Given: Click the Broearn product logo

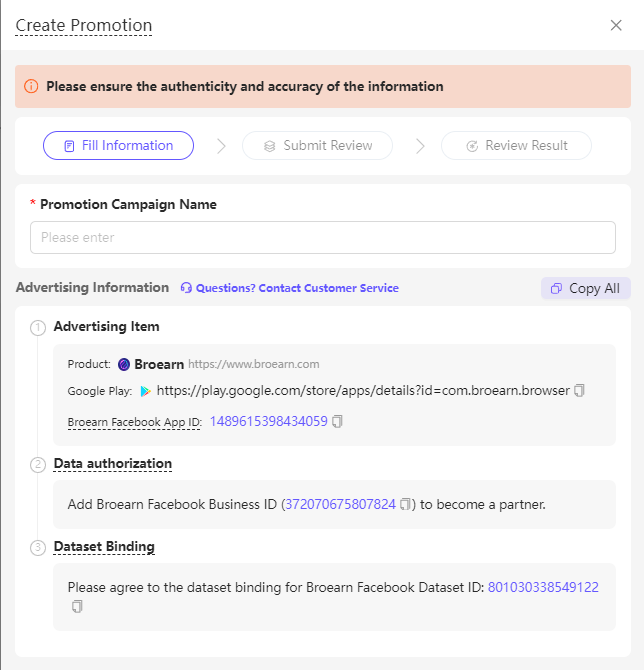Looking at the screenshot, I should coord(124,365).
